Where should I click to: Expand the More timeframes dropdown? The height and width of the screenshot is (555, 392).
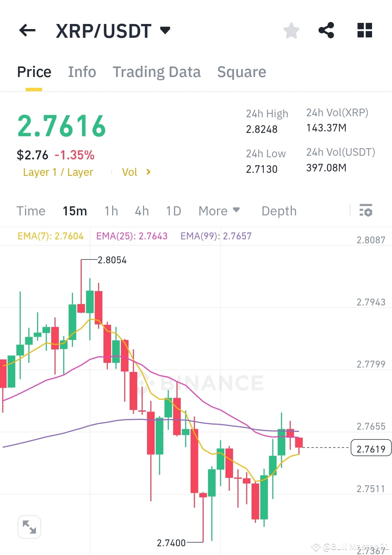click(219, 211)
